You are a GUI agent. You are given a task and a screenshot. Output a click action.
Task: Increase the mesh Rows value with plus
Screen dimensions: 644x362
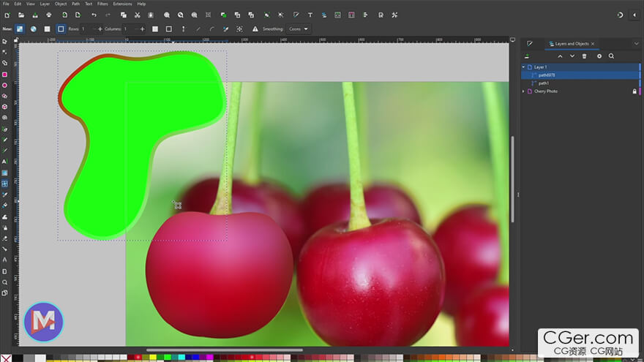pyautogui.click(x=100, y=29)
